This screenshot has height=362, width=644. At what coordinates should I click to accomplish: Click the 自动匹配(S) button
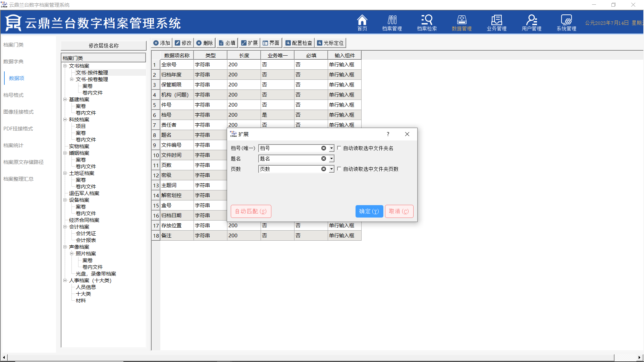tap(251, 211)
